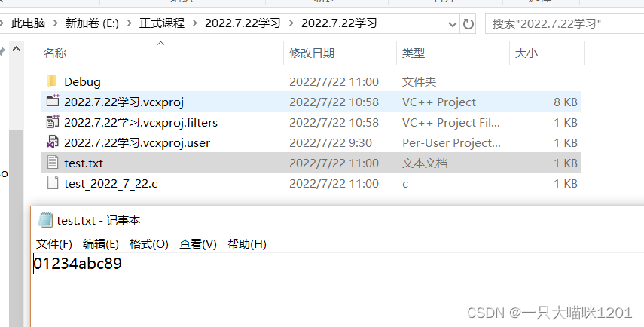Viewport: 644px width, 327px height.
Task: Select the Debug folder icon
Action: click(x=52, y=81)
